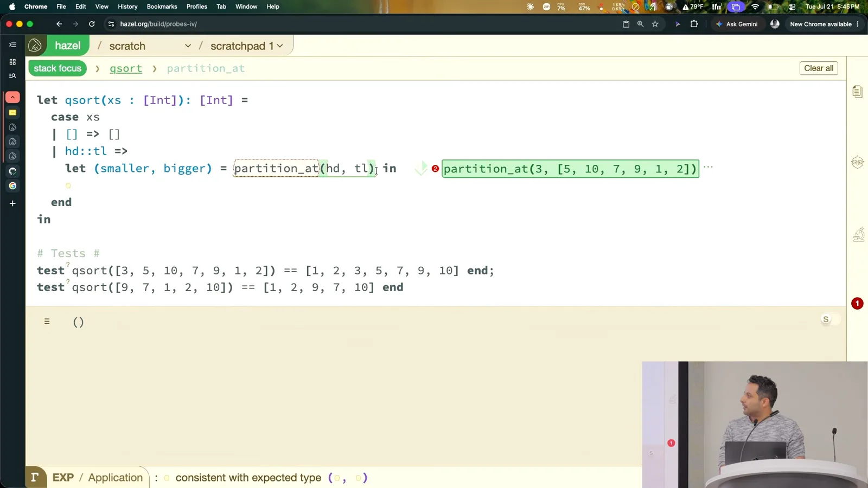Viewport: 868px width, 488px height.
Task: Open Chrome's three-dot menu
Action: (x=858, y=24)
